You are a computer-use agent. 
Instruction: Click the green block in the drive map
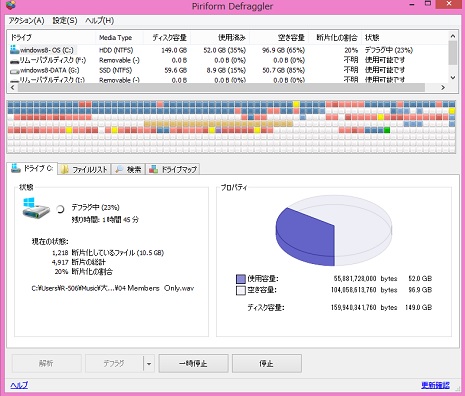tap(387, 130)
